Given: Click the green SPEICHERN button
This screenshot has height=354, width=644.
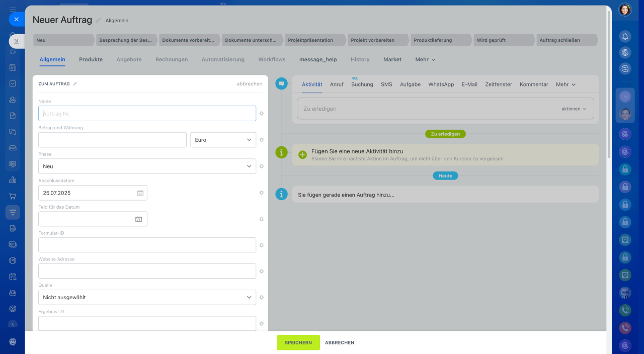Looking at the screenshot, I should click(298, 342).
